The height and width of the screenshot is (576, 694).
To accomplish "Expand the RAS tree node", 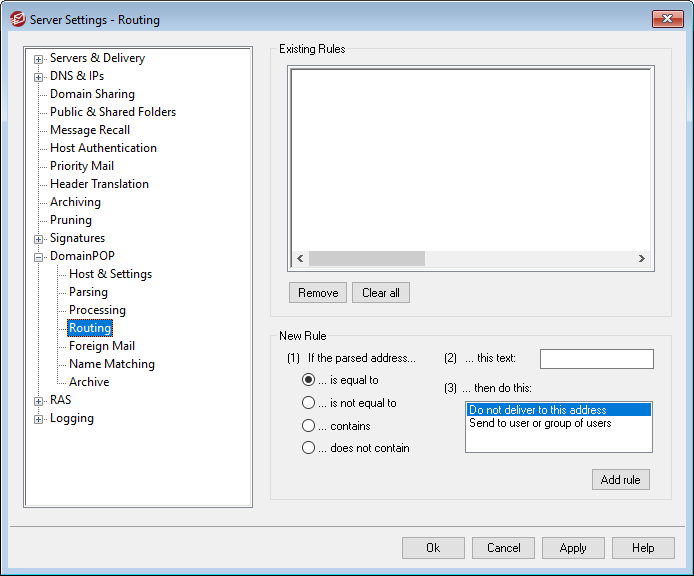I will pyautogui.click(x=39, y=401).
